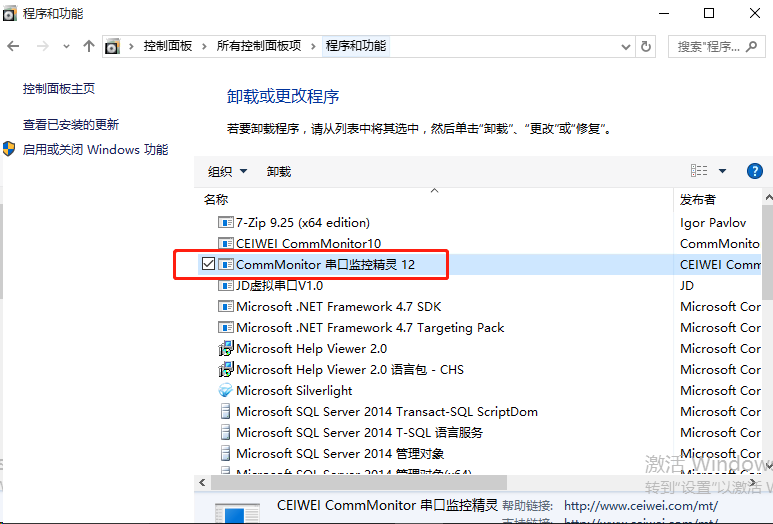The height and width of the screenshot is (524, 773).
Task: Expand the address bar history dropdown
Action: pyautogui.click(x=626, y=47)
